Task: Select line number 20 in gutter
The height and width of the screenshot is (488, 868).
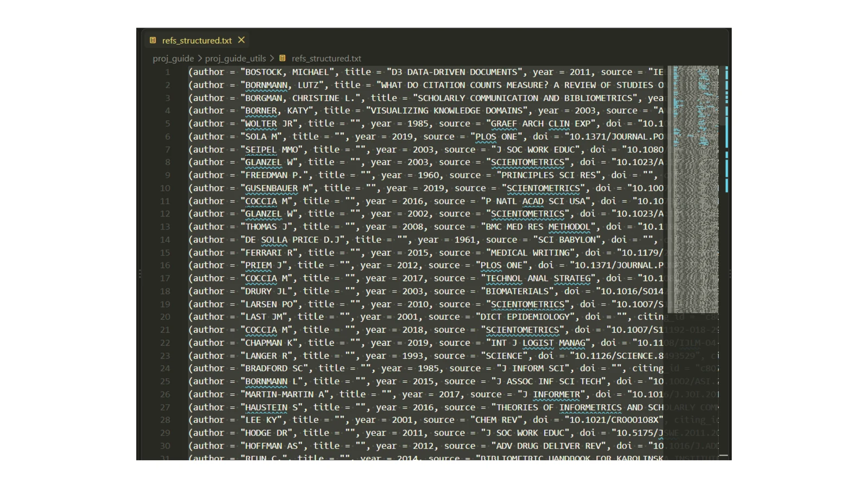Action: 165,317
